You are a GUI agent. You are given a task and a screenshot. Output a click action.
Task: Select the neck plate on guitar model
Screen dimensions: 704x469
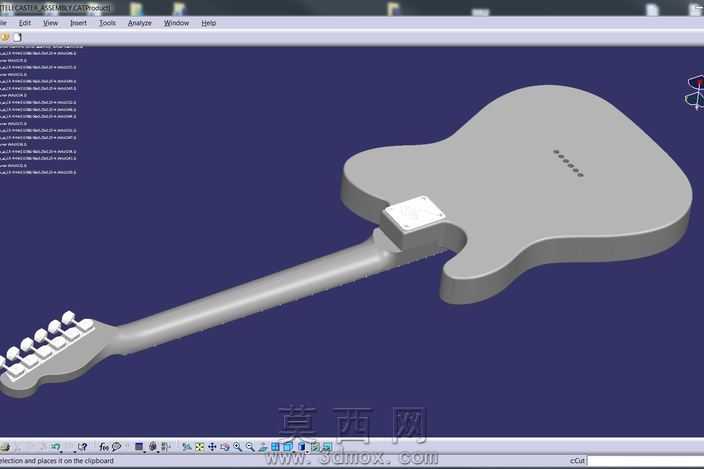click(x=414, y=213)
